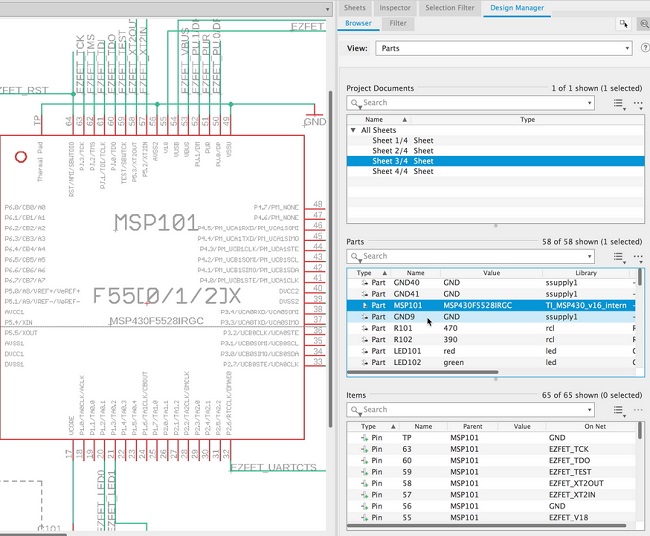Select Sheet 2/4 in Project Documents
This screenshot has width=650, height=536.
pyautogui.click(x=495, y=151)
